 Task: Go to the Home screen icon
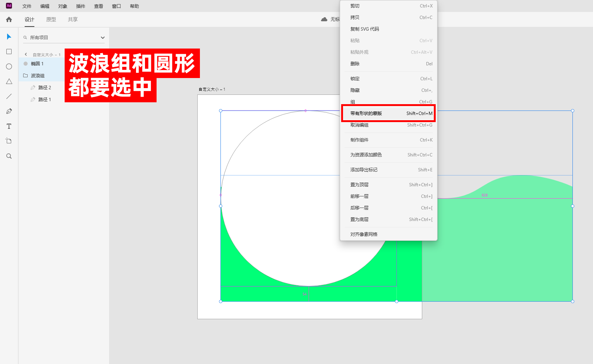coord(9,19)
